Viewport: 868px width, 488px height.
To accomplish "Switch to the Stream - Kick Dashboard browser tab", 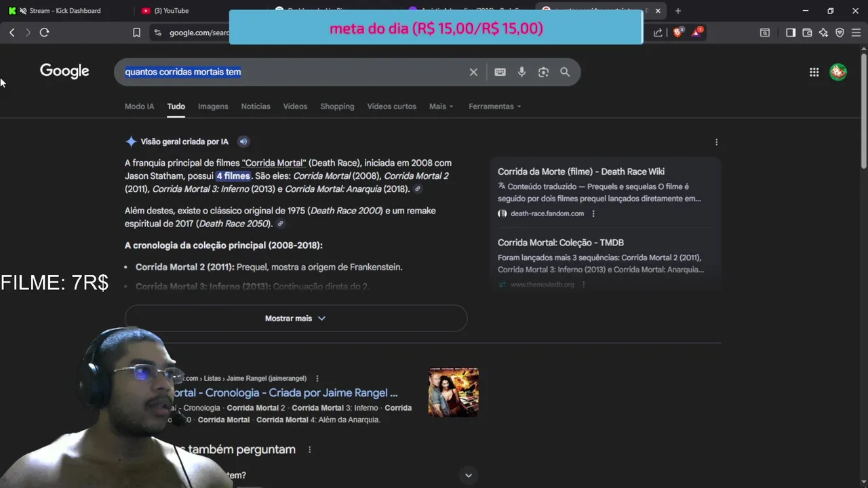I will pyautogui.click(x=64, y=11).
